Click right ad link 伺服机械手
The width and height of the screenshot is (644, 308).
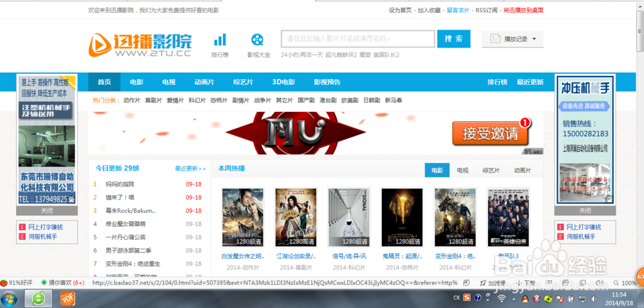[581, 237]
